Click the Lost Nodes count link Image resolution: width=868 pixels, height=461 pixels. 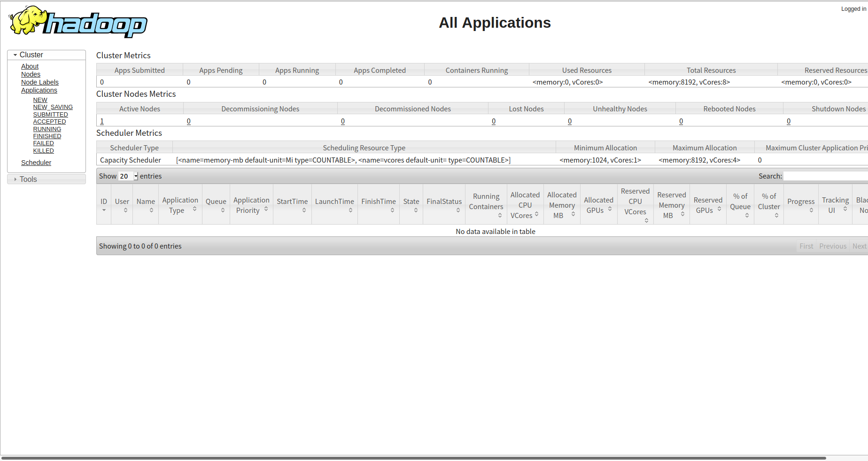(x=494, y=121)
